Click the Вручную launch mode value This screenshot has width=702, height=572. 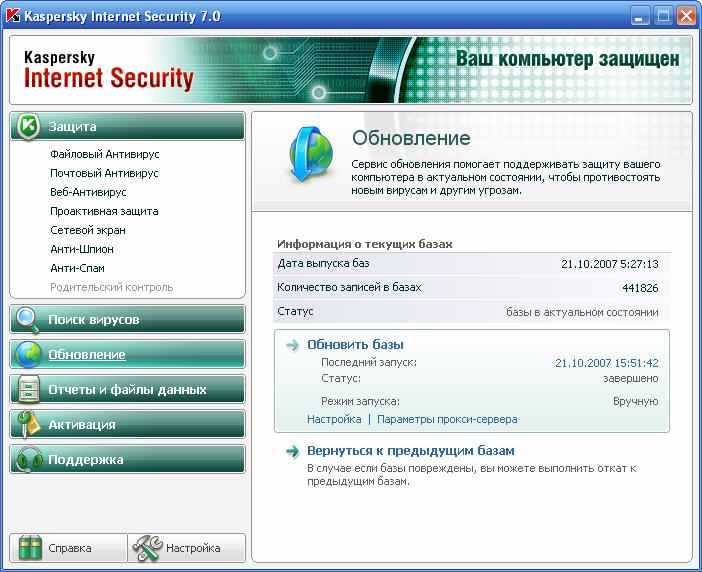(x=636, y=401)
